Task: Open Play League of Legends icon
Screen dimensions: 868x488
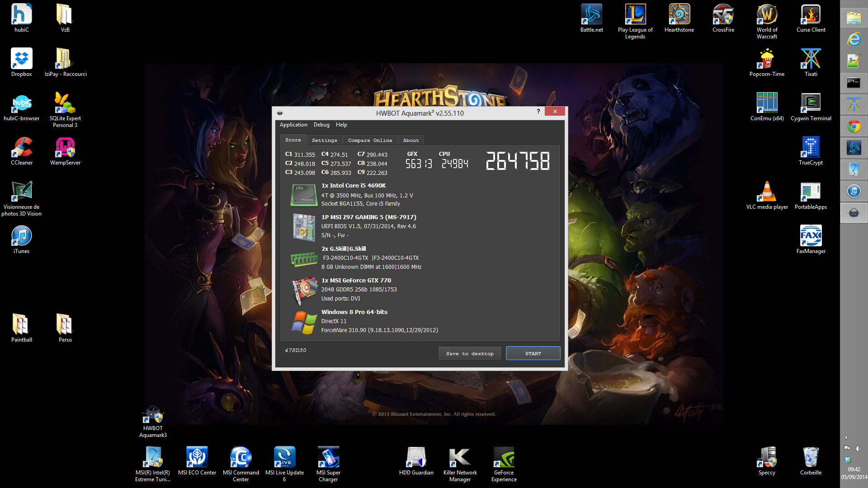Action: pyautogui.click(x=635, y=21)
